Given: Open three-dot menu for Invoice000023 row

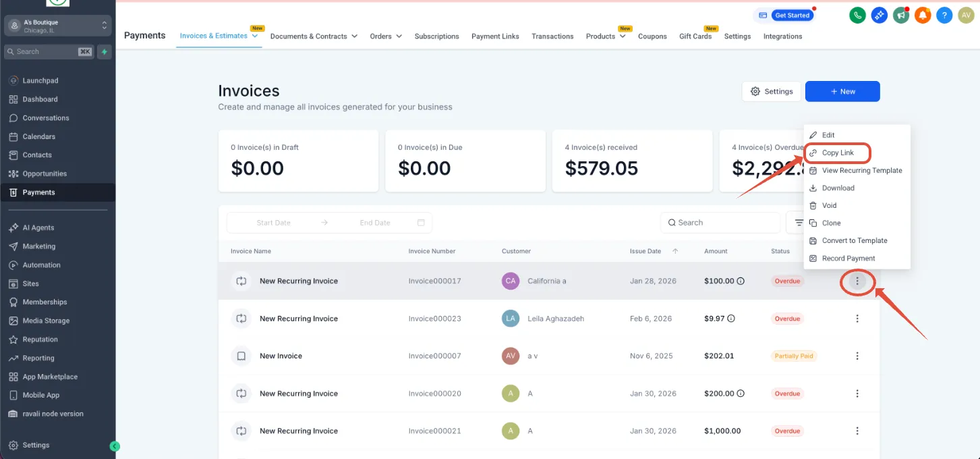Looking at the screenshot, I should pos(857,319).
